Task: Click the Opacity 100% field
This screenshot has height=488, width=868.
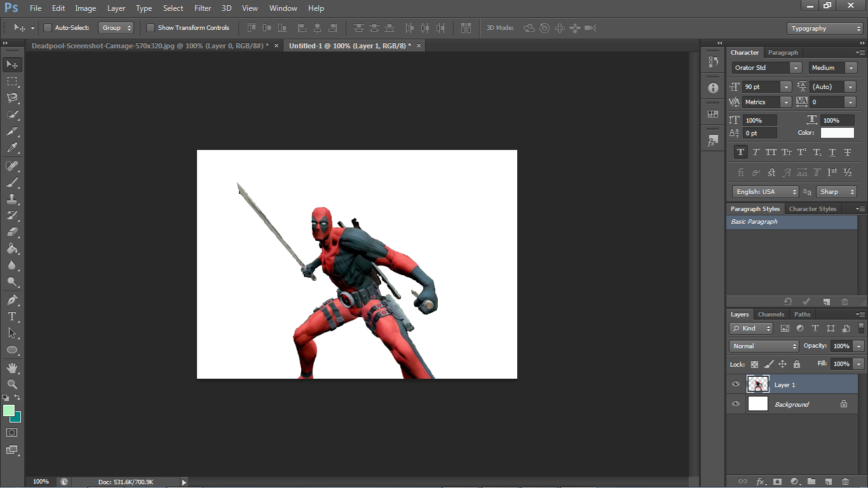Action: 841,346
